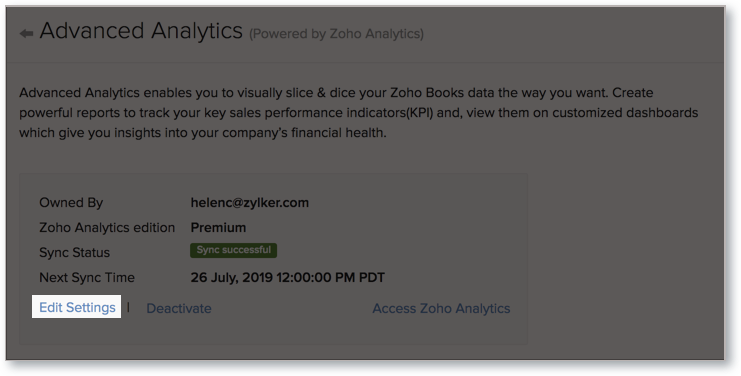Click the Powered by Zoho Analytics subtitle
Image resolution: width=741 pixels, height=376 pixels.
pyautogui.click(x=336, y=34)
